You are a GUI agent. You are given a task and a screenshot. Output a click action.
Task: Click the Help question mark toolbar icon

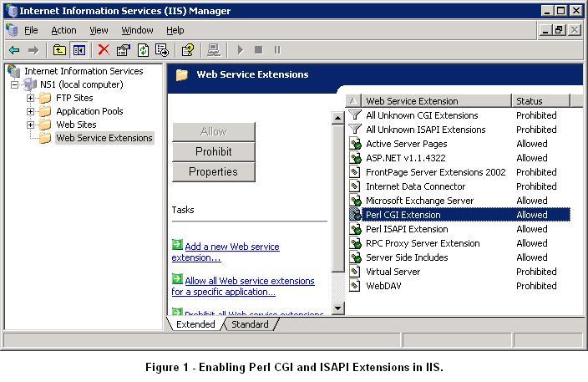pyautogui.click(x=187, y=50)
